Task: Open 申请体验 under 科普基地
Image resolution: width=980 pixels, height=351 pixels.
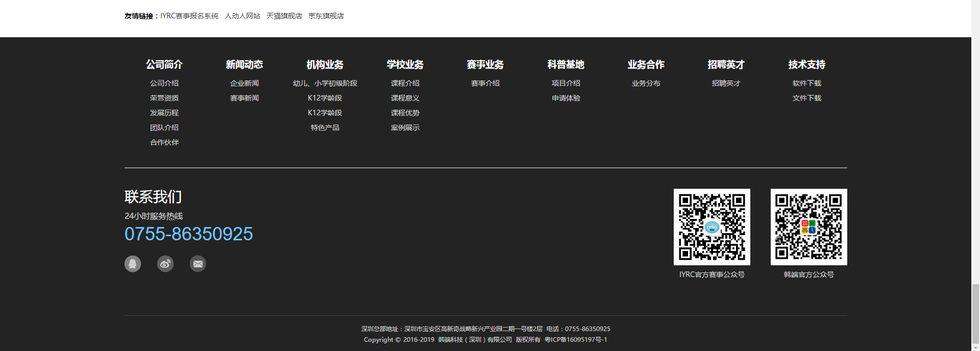Action: point(566,98)
